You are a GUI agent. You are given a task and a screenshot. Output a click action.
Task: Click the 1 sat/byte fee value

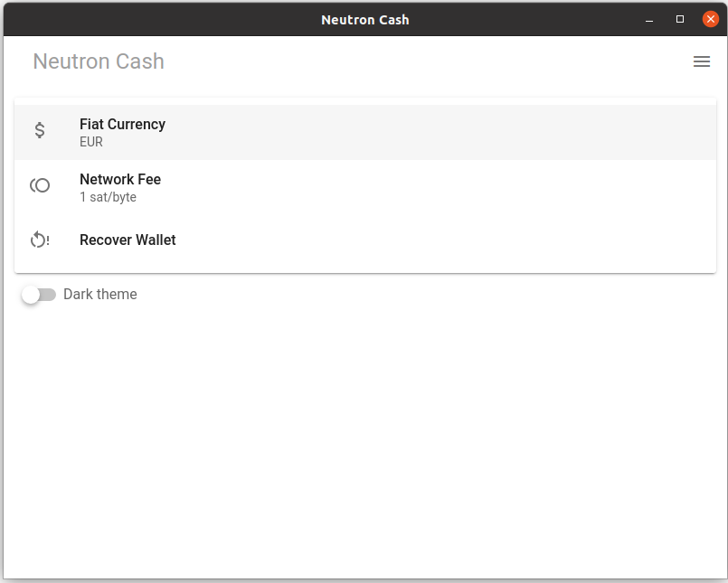[x=109, y=197]
